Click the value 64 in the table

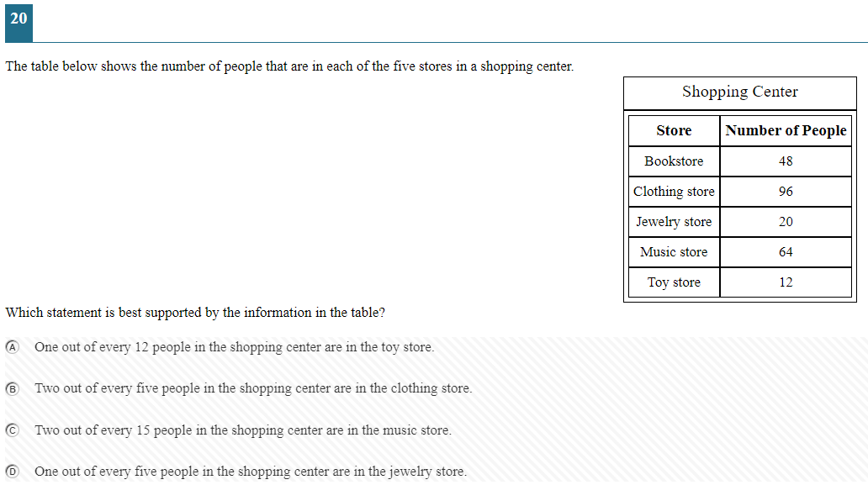point(786,252)
